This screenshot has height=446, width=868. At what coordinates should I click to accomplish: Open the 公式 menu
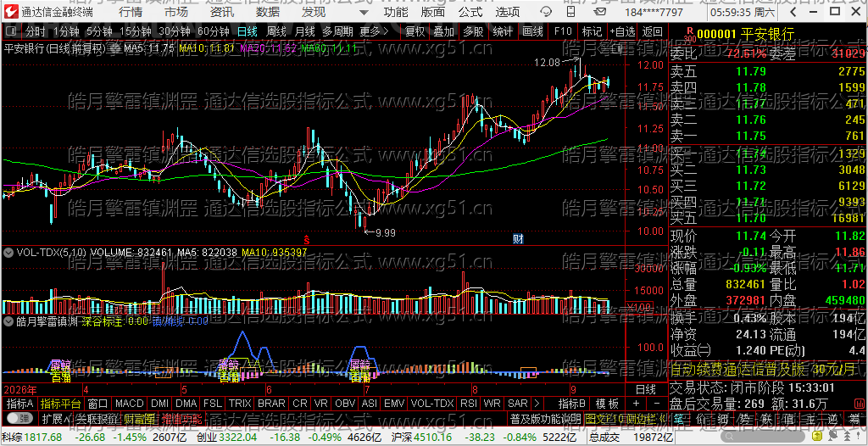pos(470,12)
